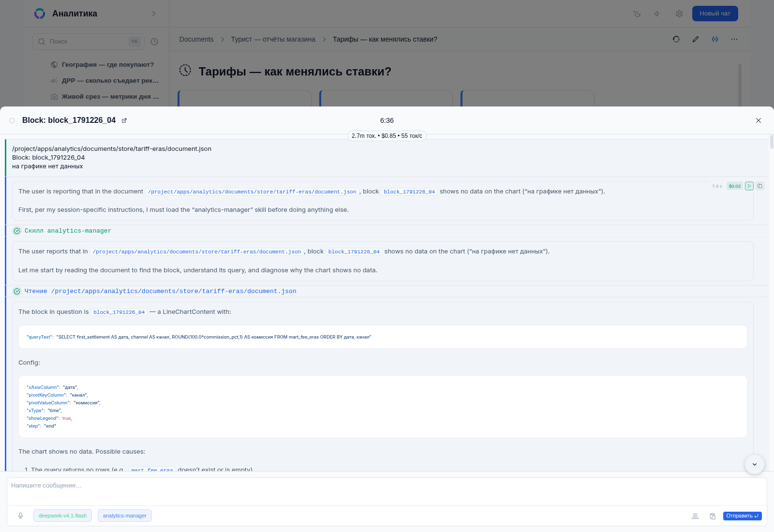Click the 6:36 timer text
The image size is (774, 532).
coord(387,120)
